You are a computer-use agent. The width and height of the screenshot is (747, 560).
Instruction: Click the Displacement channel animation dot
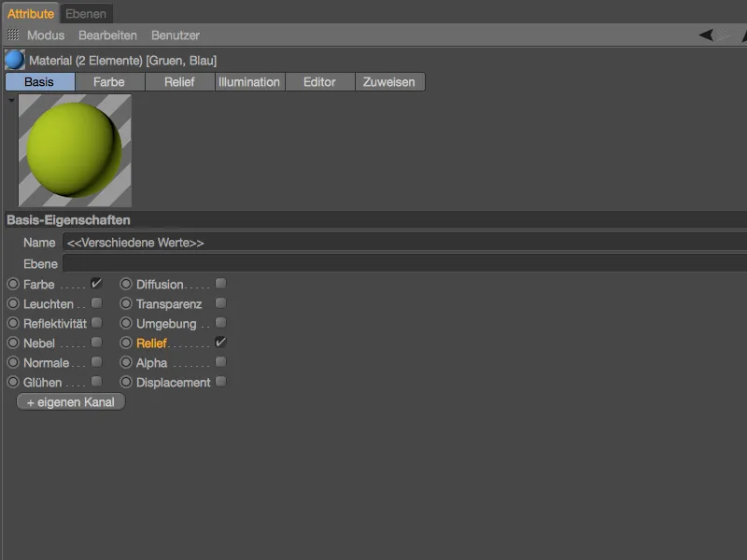(126, 382)
